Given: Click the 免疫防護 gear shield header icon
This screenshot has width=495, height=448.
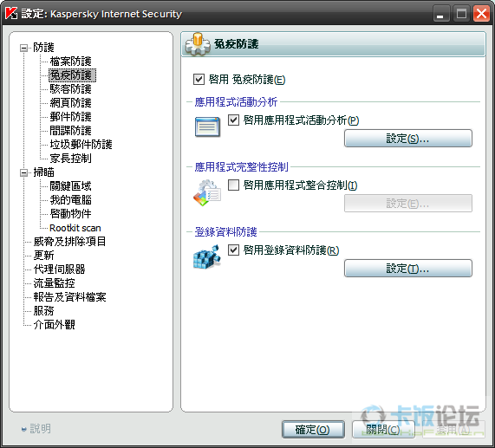Looking at the screenshot, I should point(198,44).
